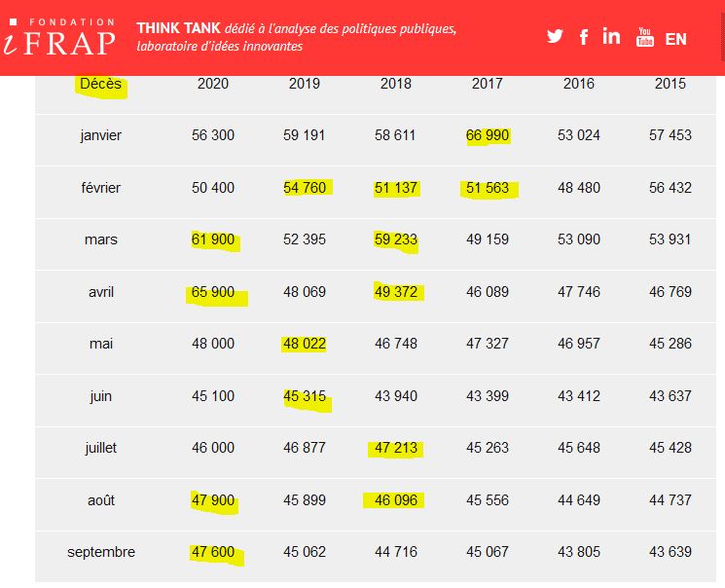Image resolution: width=725 pixels, height=588 pixels.
Task: Select highlighted value 66 990 for janvier
Action: (487, 135)
